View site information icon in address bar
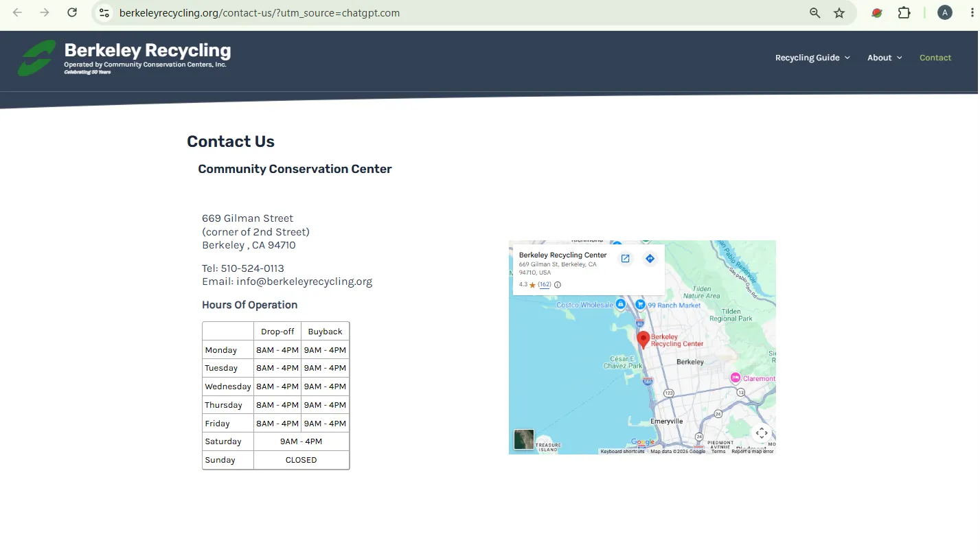 (x=104, y=12)
